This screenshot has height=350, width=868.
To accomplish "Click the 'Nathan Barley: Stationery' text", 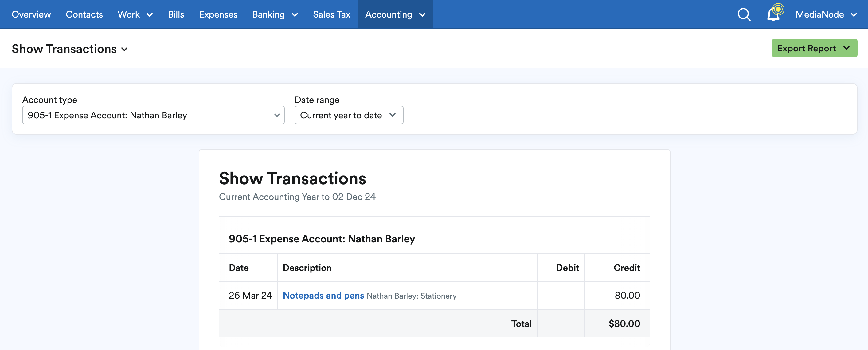I will click(x=411, y=296).
